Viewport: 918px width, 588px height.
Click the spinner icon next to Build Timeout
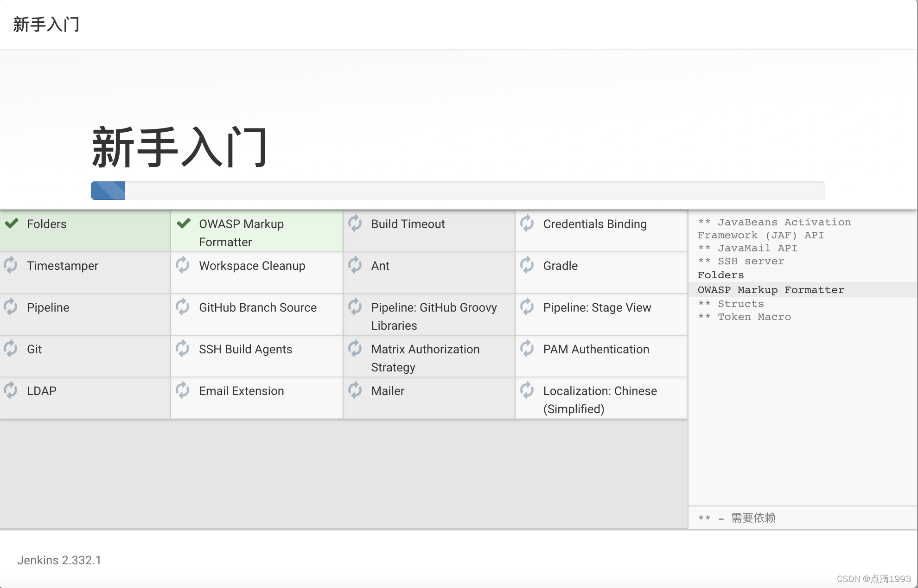point(355,223)
